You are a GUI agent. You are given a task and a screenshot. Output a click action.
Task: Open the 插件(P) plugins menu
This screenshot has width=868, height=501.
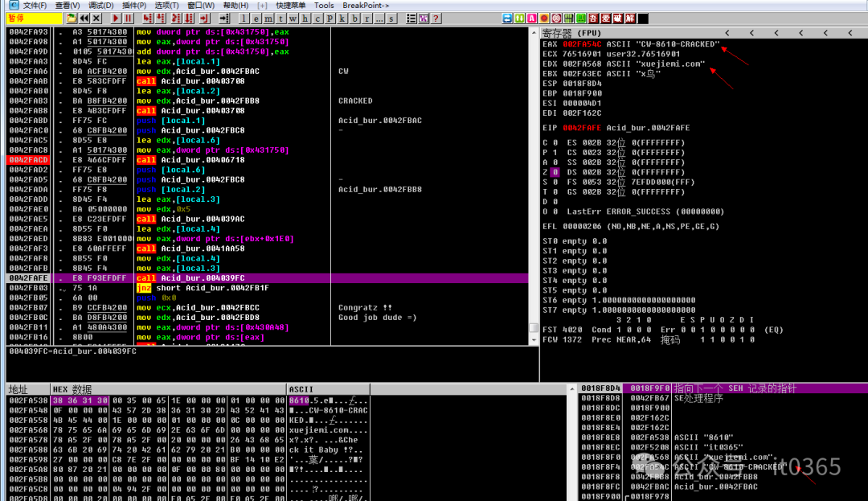pyautogui.click(x=133, y=5)
